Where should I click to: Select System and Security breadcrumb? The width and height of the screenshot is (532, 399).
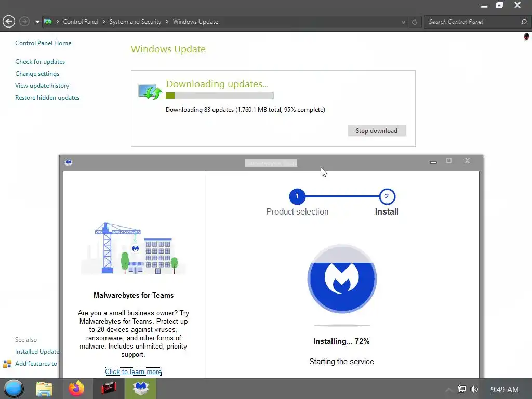coord(135,22)
